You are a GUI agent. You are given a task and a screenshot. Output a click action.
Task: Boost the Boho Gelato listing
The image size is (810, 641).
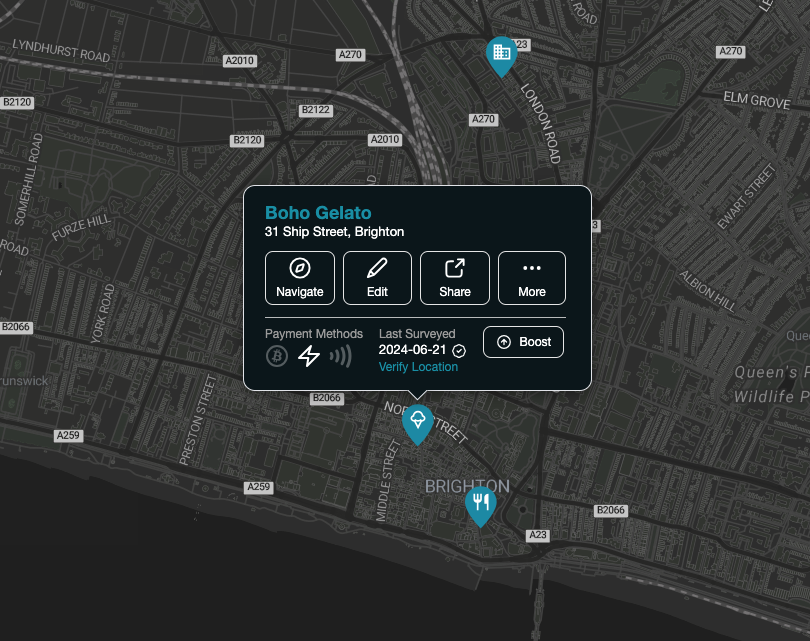[x=523, y=342]
